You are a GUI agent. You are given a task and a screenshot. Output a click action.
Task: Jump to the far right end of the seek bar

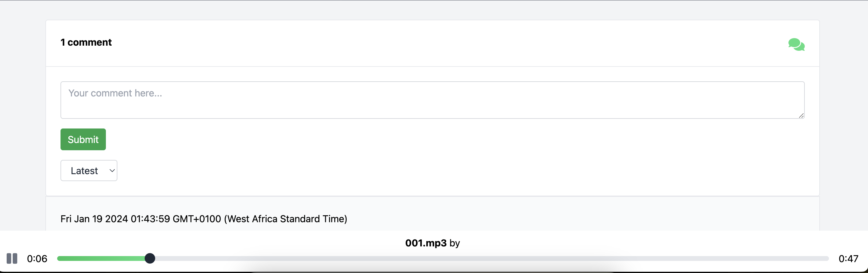(827, 258)
